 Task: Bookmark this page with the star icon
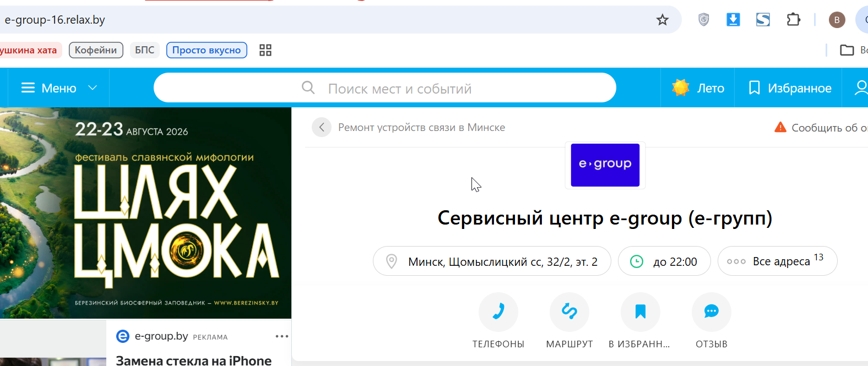pyautogui.click(x=662, y=20)
